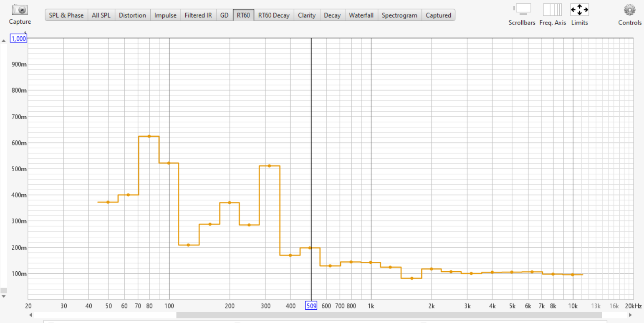
Task: Click the RT60 data point at 80 Hz
Action: click(149, 136)
